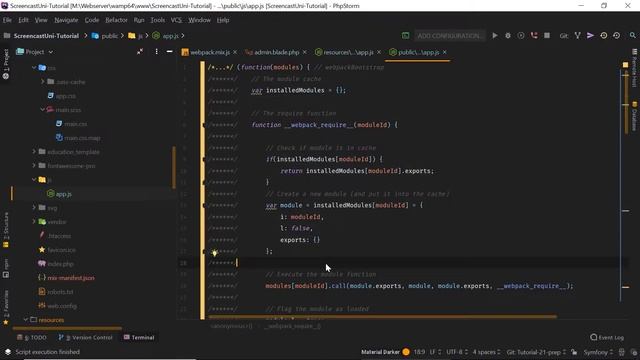This screenshot has height=360, width=640.
Task: Expand the svg folder
Action: point(34,207)
